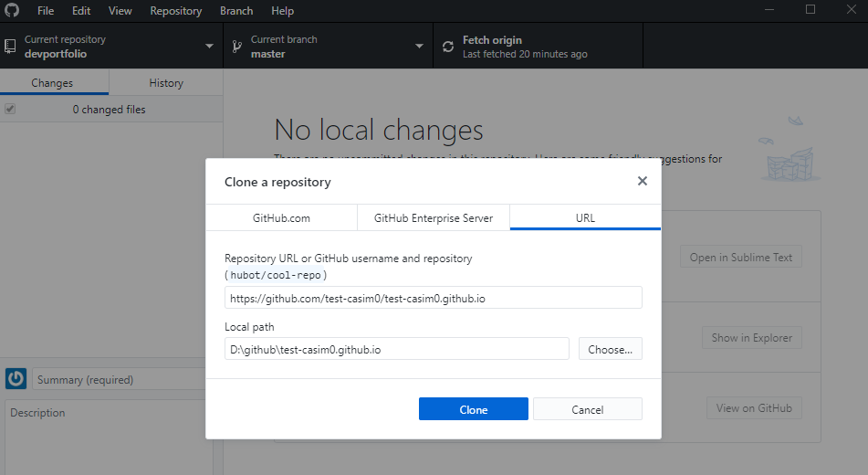Switch to the History tab
Viewport: 868px width, 475px height.
pos(166,82)
